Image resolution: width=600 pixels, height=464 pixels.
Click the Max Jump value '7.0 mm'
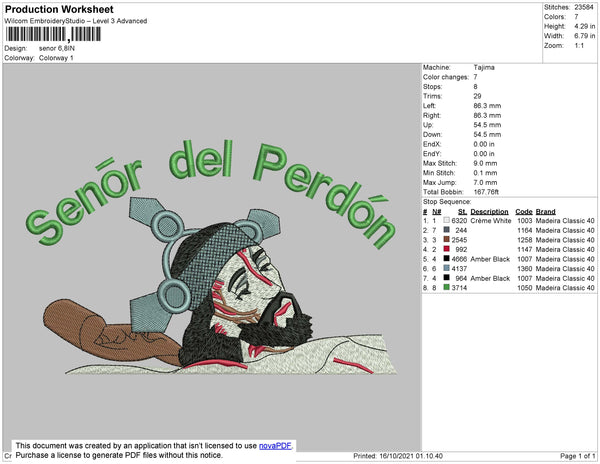pyautogui.click(x=486, y=182)
